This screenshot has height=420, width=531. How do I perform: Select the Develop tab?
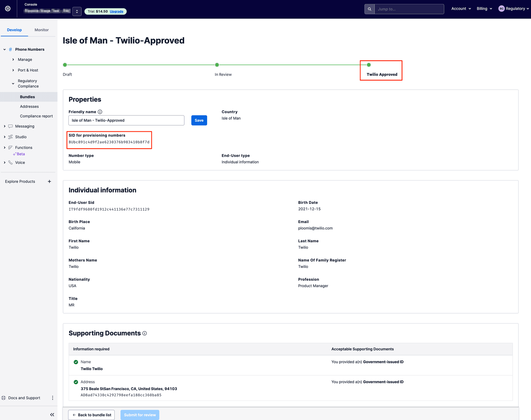(x=14, y=30)
